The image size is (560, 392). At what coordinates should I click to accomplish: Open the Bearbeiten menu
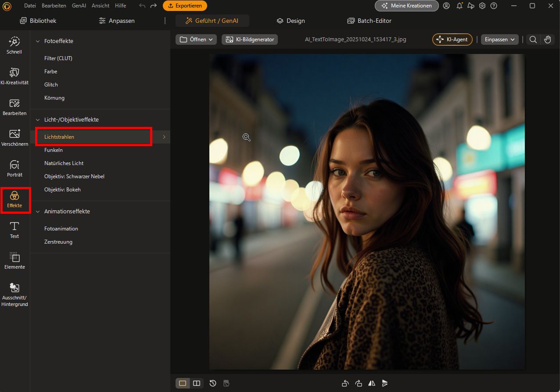[54, 6]
